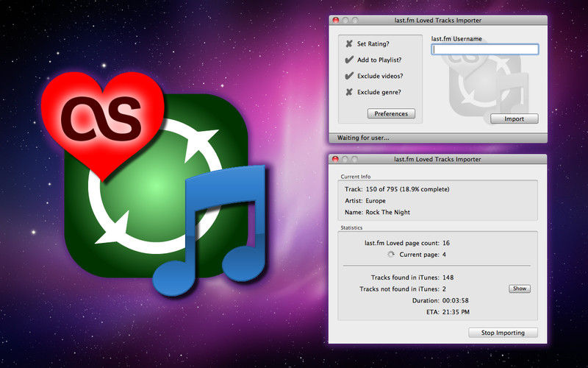The height and width of the screenshot is (368, 588).
Task: Click the lower window title bar text
Action: tap(437, 159)
